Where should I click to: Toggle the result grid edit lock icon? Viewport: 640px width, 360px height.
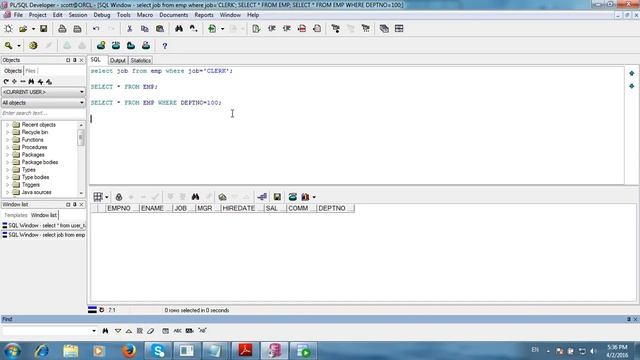click(119, 197)
